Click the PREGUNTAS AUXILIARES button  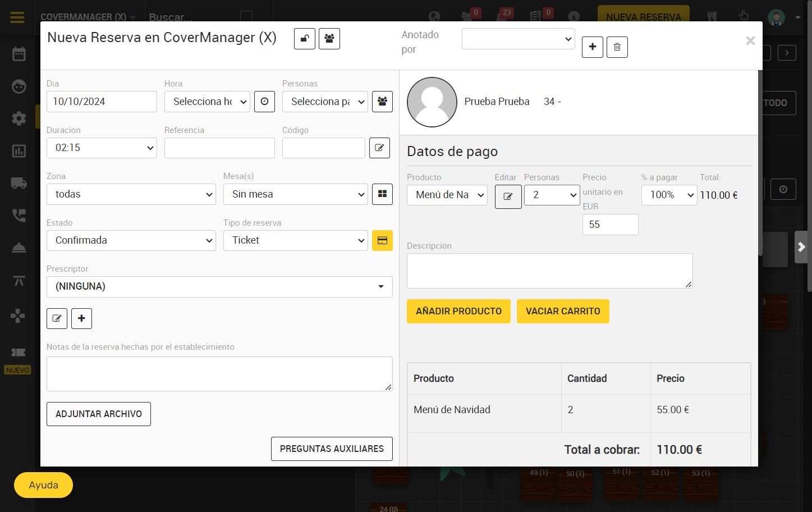(x=332, y=449)
